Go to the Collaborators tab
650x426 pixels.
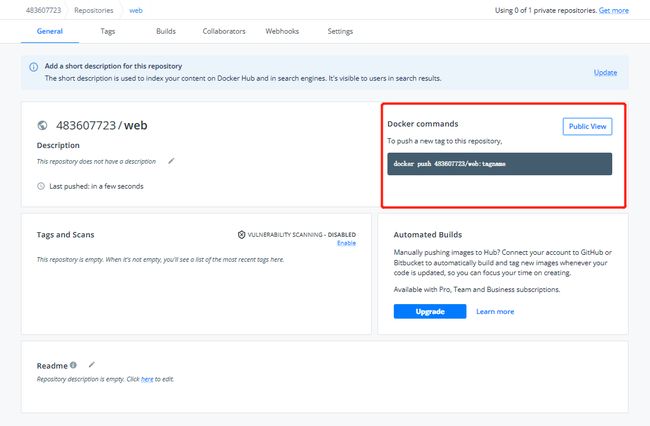pyautogui.click(x=224, y=31)
